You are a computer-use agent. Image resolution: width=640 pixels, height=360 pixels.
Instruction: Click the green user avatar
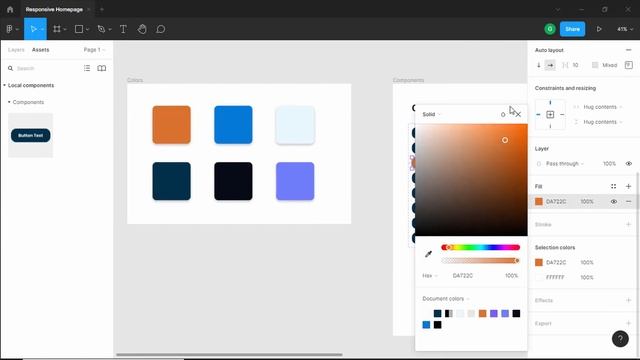550,29
